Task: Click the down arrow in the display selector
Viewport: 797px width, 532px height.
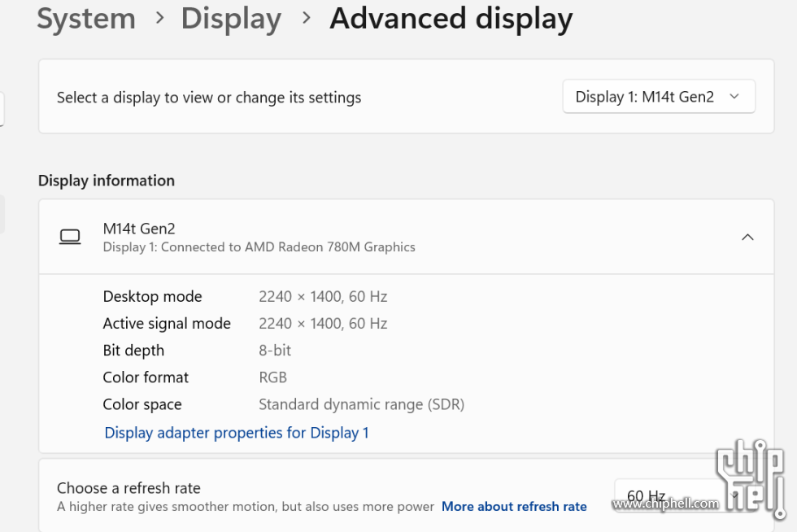Action: click(734, 97)
